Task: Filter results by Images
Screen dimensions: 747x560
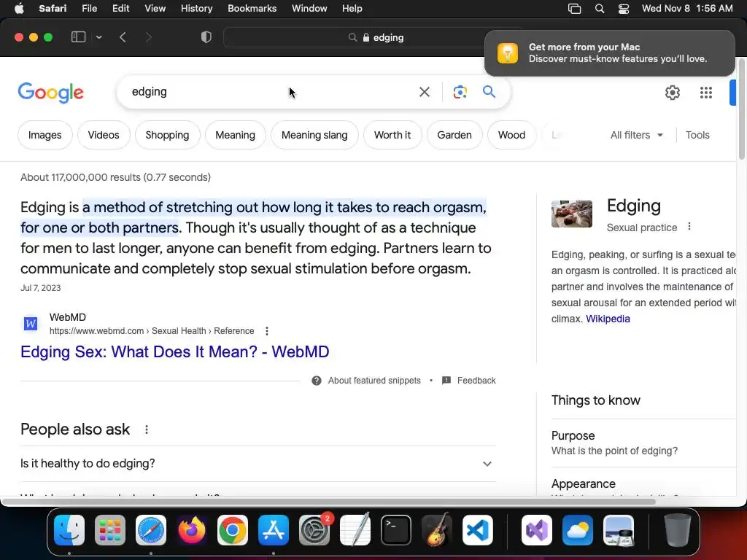Action: (44, 135)
